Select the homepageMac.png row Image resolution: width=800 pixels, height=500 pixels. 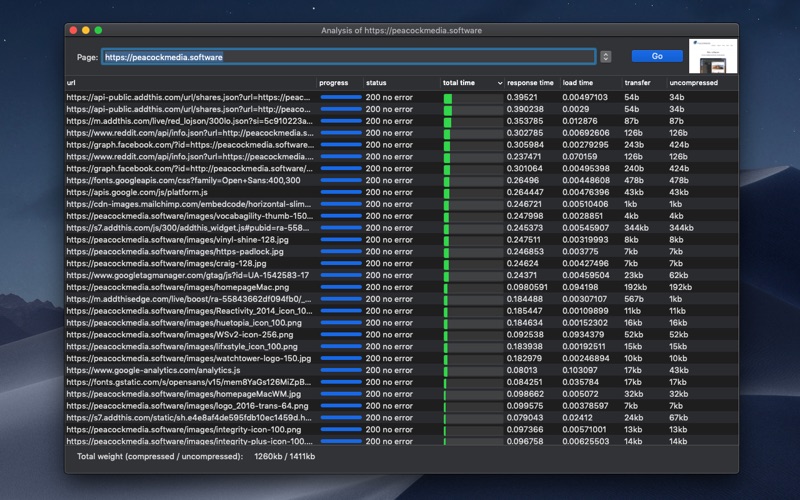[402, 287]
